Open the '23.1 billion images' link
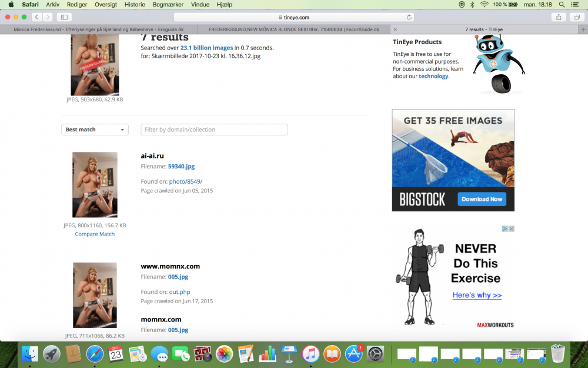Image resolution: width=588 pixels, height=368 pixels. coord(206,48)
